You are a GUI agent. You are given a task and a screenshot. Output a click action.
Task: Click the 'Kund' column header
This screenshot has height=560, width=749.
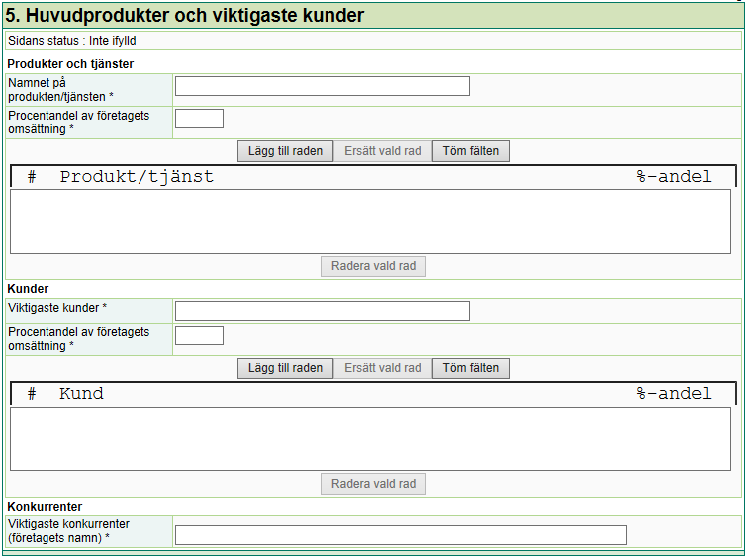(x=81, y=394)
